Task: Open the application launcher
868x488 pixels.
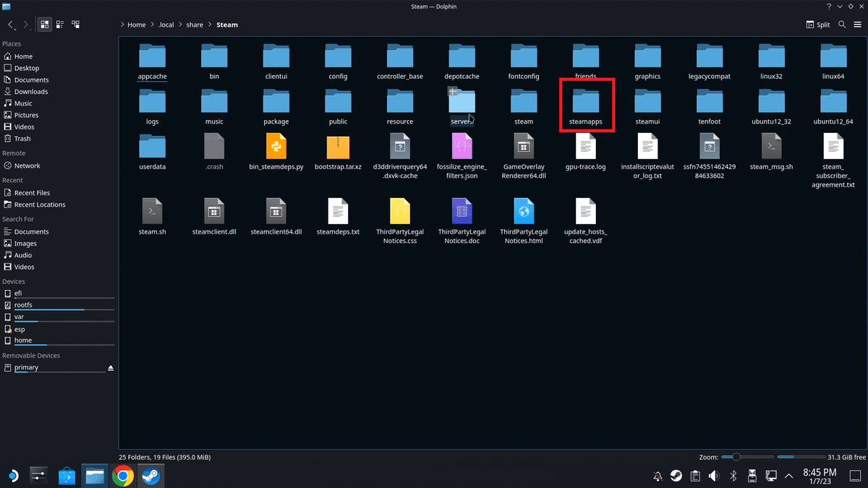Action: point(12,475)
